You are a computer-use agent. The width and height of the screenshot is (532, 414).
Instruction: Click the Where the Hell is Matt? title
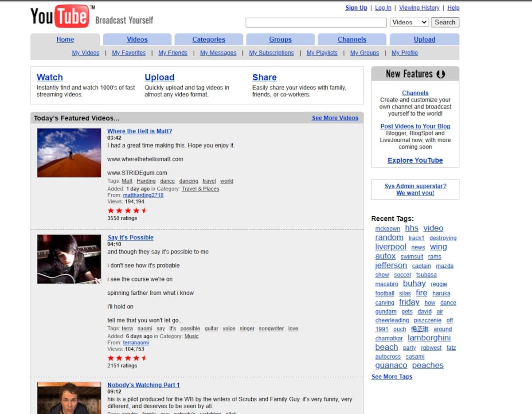point(140,131)
